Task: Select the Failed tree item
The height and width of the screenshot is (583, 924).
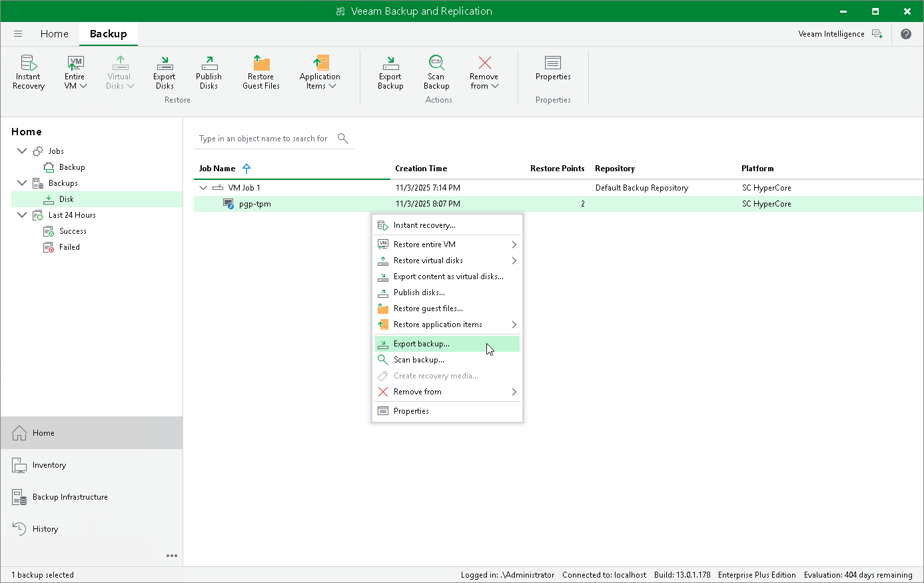Action: (x=69, y=247)
